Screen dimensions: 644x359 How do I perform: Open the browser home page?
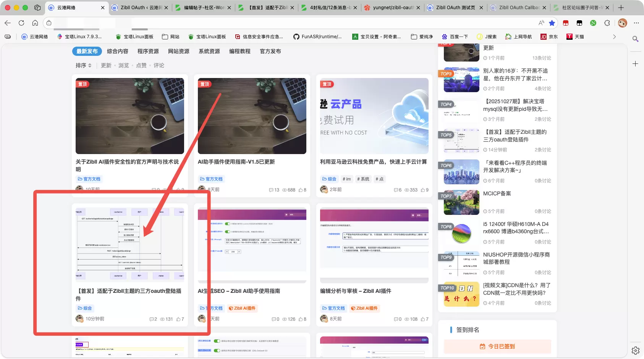(35, 23)
